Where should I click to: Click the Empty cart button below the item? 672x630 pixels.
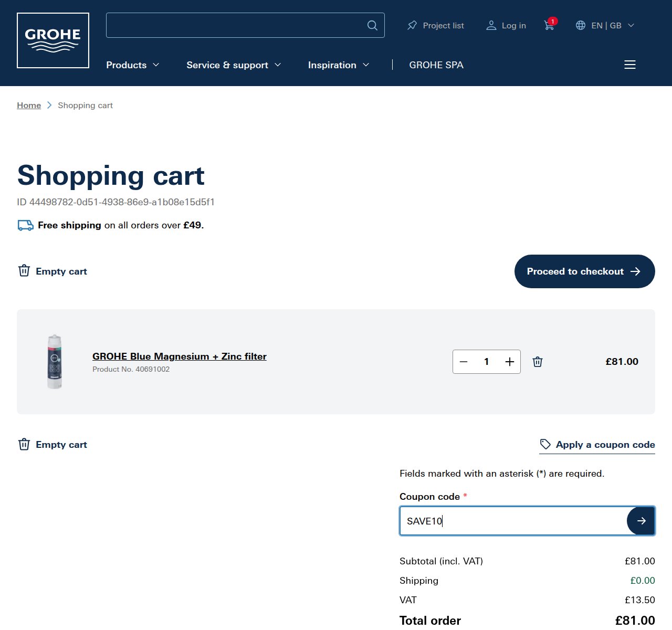click(52, 445)
